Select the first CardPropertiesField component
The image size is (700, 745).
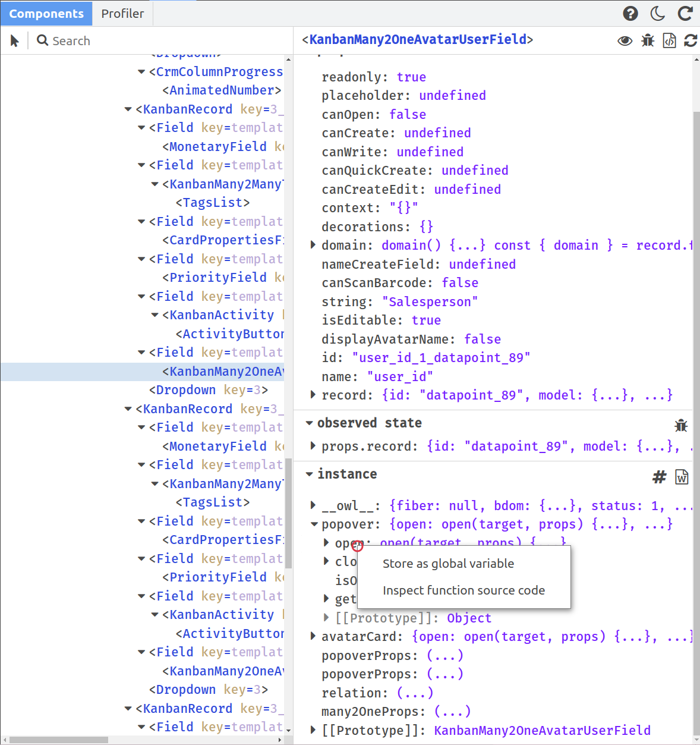(x=223, y=240)
